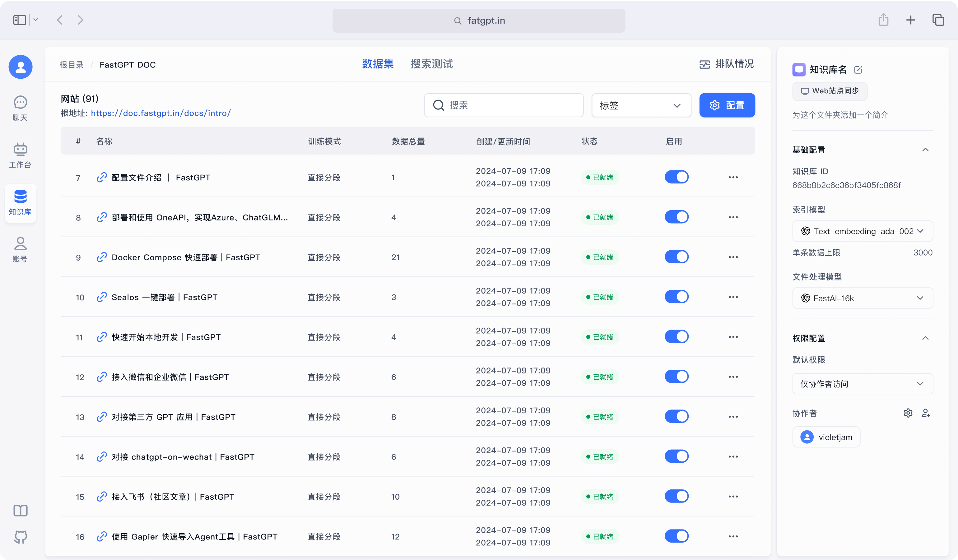Image resolution: width=958 pixels, height=560 pixels.
Task: Open the 聊天 chat section
Action: [20, 108]
